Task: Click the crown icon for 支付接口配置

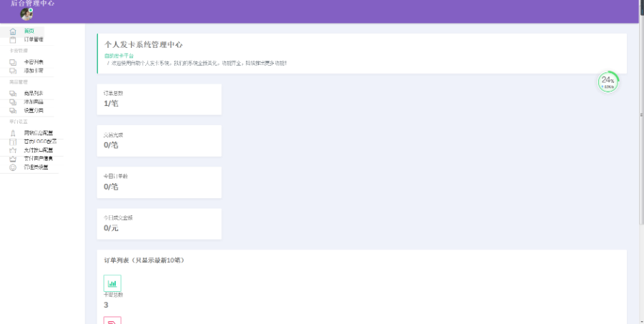Action: tap(13, 150)
